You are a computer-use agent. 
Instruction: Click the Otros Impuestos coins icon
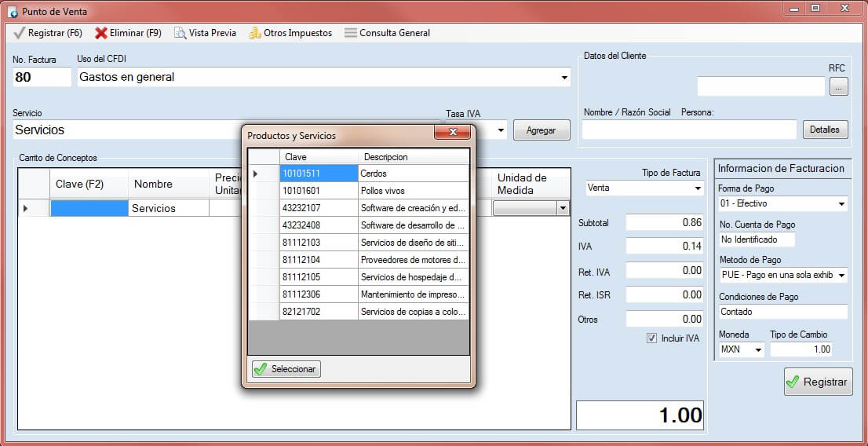pyautogui.click(x=254, y=33)
